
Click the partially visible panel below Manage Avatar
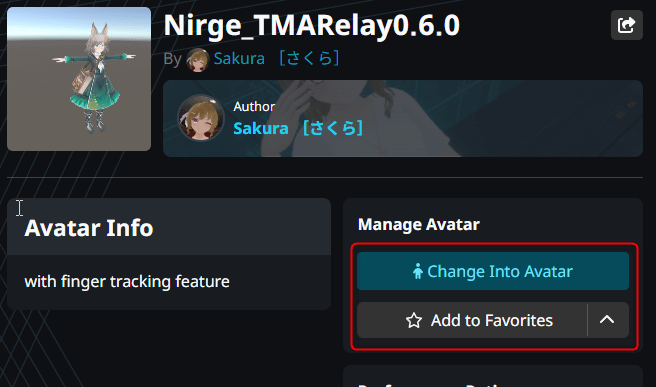(x=493, y=376)
